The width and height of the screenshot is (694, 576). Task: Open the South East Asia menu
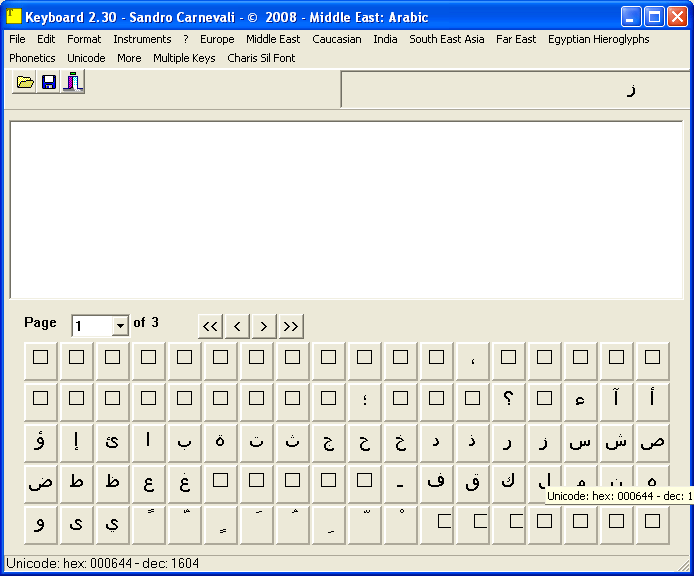[447, 39]
